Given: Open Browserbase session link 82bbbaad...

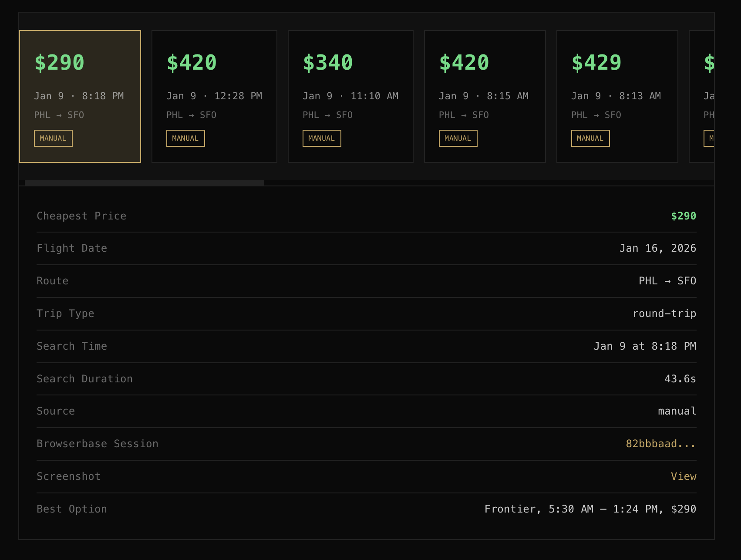Looking at the screenshot, I should (x=660, y=444).
